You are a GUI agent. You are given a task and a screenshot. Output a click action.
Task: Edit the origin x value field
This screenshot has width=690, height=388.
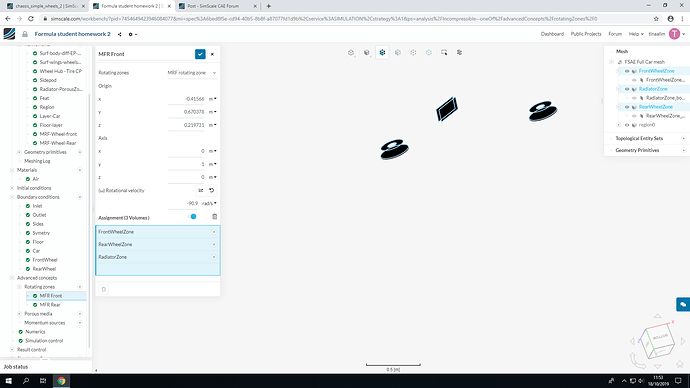tap(186, 99)
